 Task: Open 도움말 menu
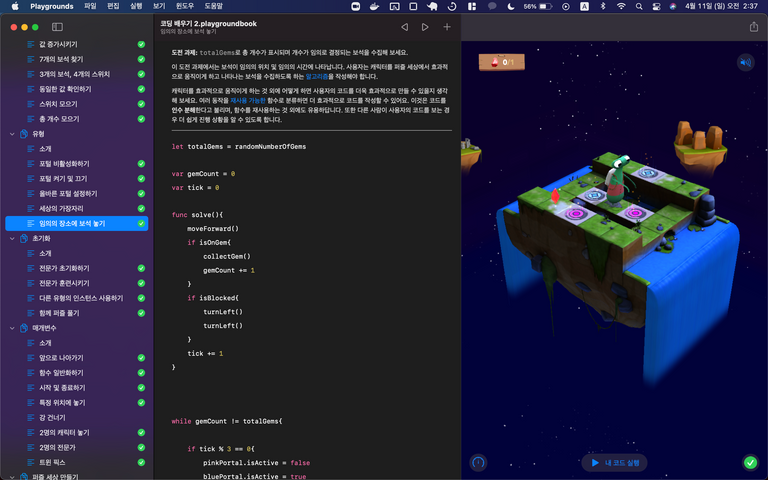pos(214,6)
